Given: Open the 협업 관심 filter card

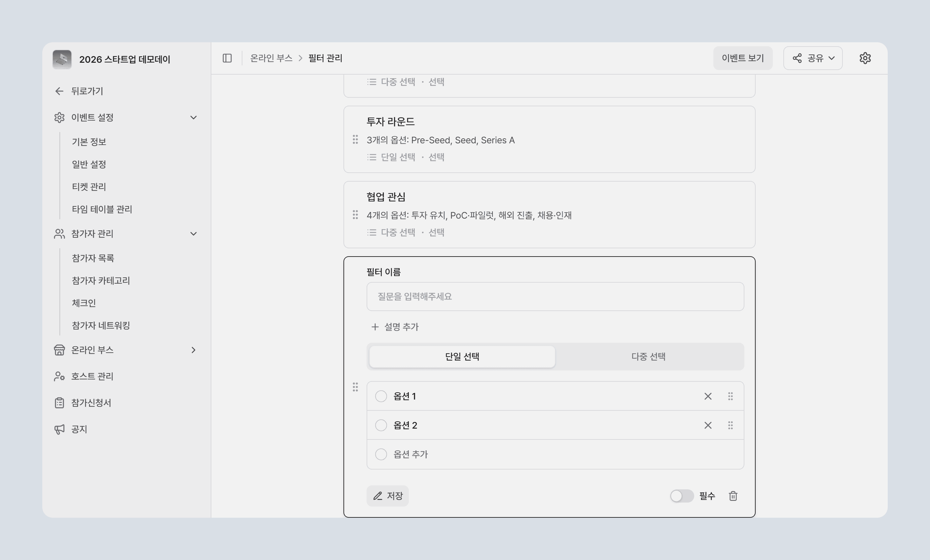Looking at the screenshot, I should pyautogui.click(x=549, y=215).
